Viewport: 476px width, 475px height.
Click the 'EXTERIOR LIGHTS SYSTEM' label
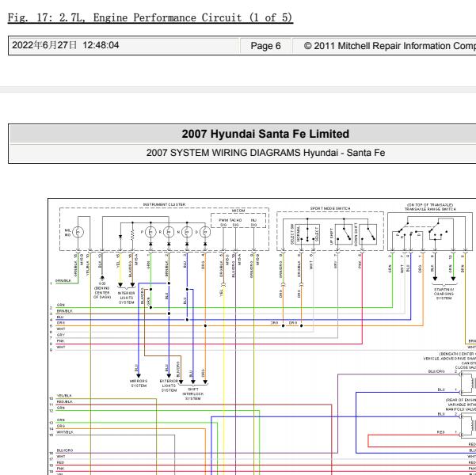[x=169, y=386]
